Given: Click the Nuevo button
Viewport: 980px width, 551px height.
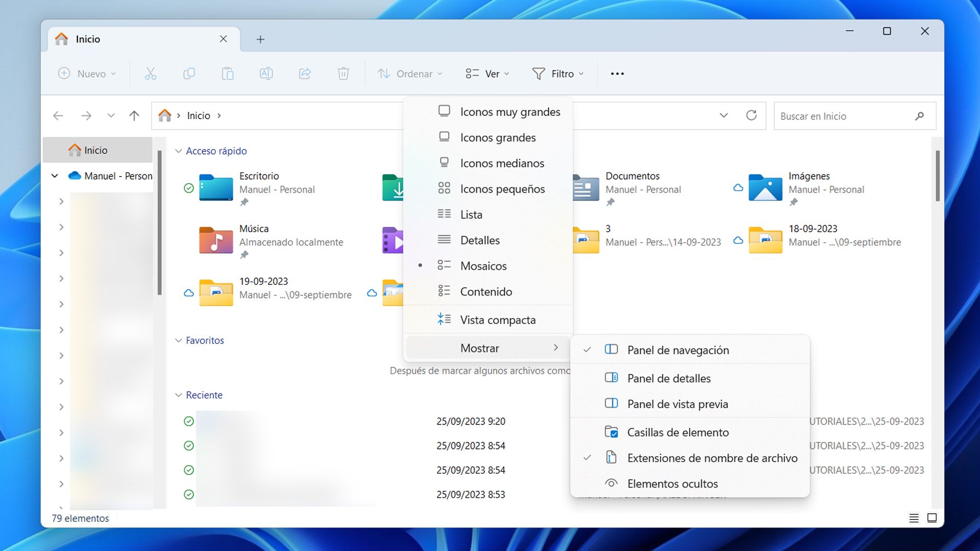Looking at the screenshot, I should coord(86,73).
